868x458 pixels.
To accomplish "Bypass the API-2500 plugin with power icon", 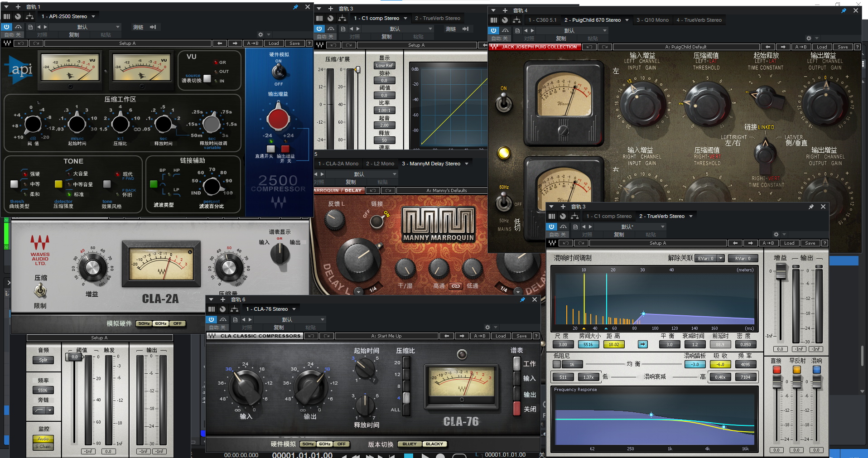I will 7,27.
